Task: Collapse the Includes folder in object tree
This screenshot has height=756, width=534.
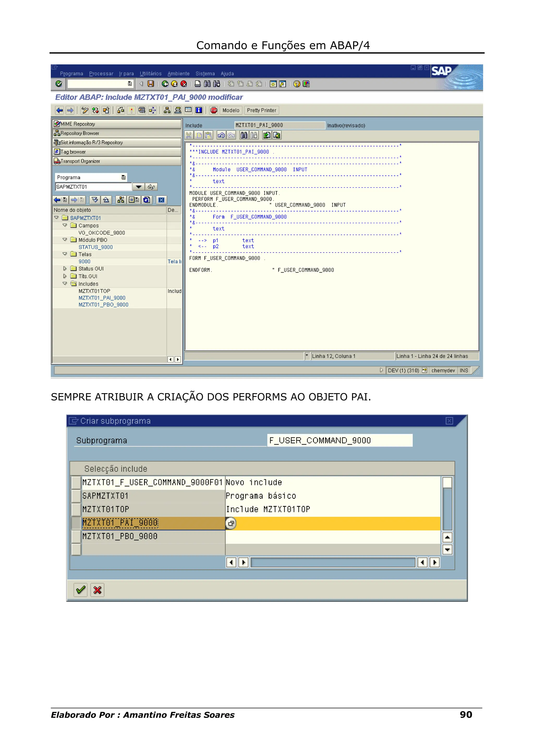Action: (x=65, y=284)
